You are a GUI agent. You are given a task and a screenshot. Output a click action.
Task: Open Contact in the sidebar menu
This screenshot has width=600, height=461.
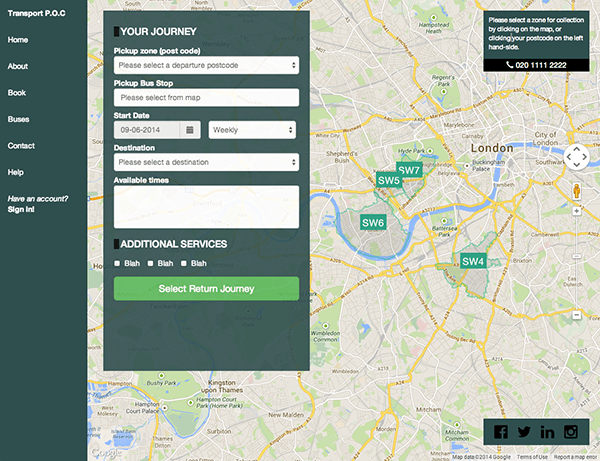point(21,146)
